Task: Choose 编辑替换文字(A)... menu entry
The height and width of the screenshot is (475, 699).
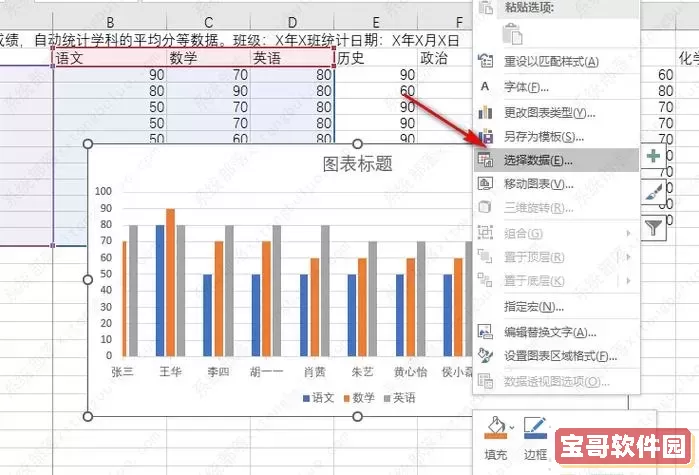Action: [x=556, y=332]
